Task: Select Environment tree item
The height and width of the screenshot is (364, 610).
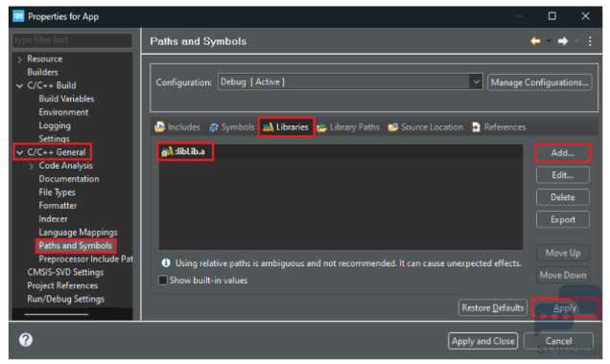Action: click(x=63, y=112)
